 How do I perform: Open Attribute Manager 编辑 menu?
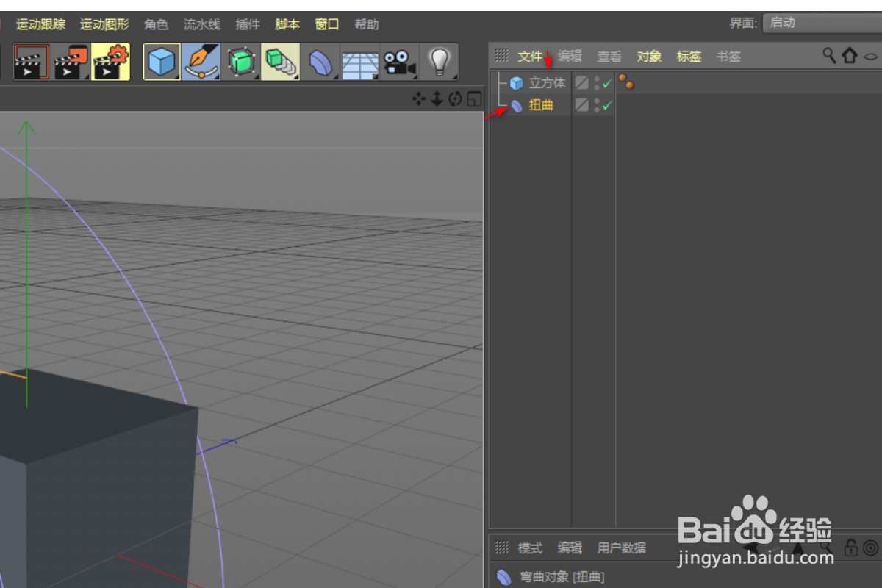tap(570, 548)
